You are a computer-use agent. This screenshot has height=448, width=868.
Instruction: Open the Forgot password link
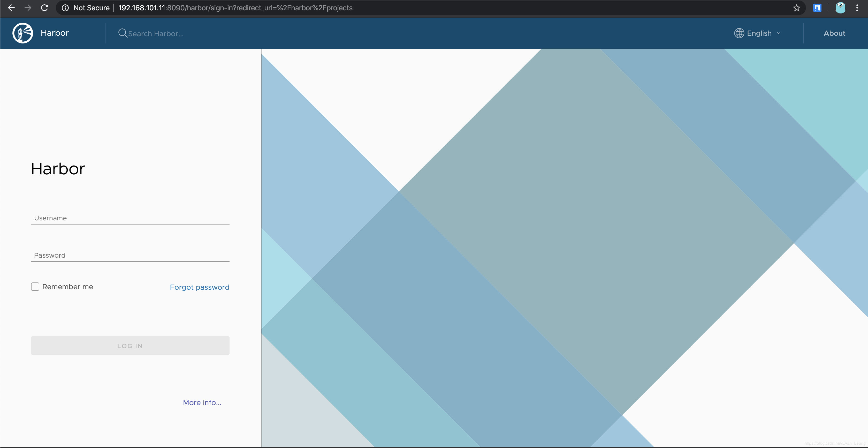point(200,287)
